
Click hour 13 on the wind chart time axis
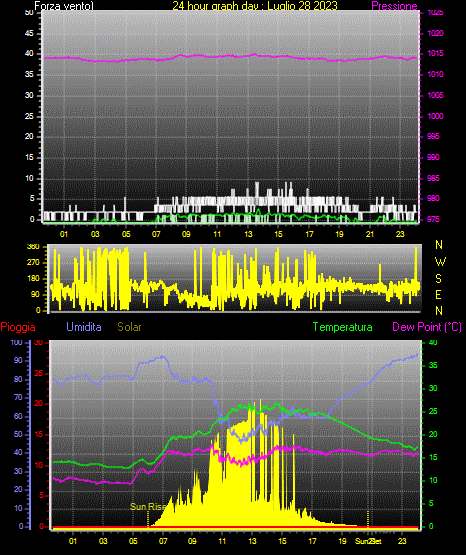(x=248, y=234)
